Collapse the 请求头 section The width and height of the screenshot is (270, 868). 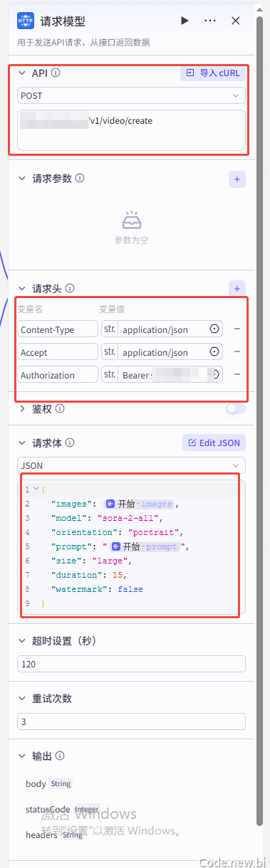(x=21, y=289)
